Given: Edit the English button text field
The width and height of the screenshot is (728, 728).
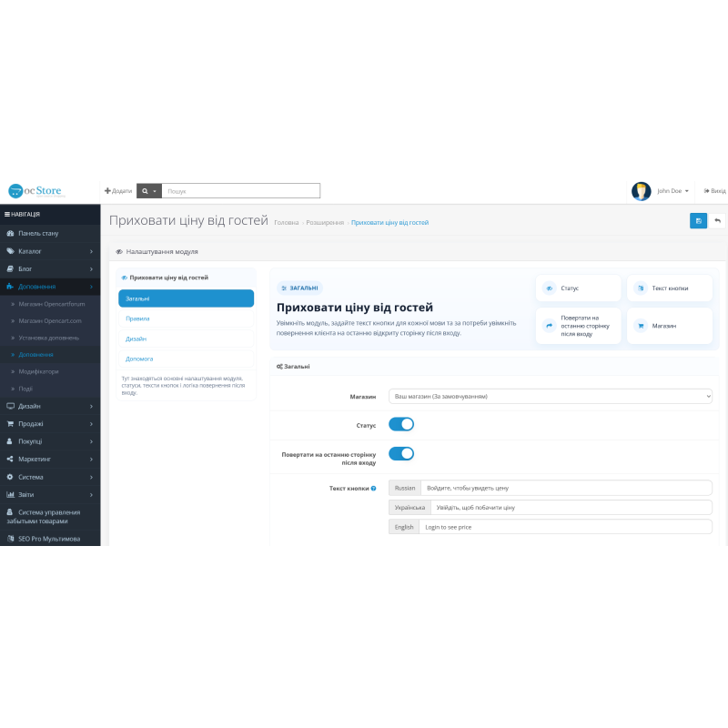Looking at the screenshot, I should coord(565,527).
